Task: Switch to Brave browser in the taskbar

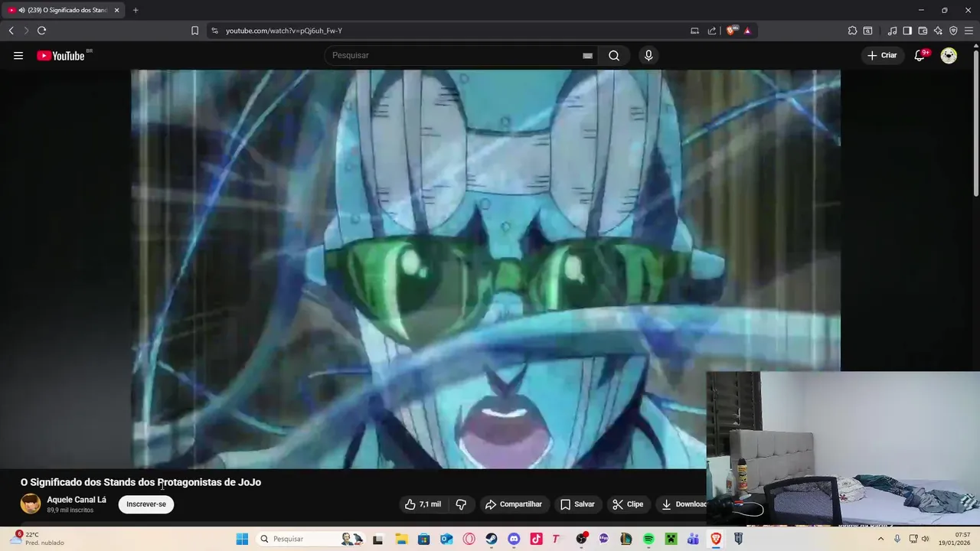Action: tap(716, 539)
